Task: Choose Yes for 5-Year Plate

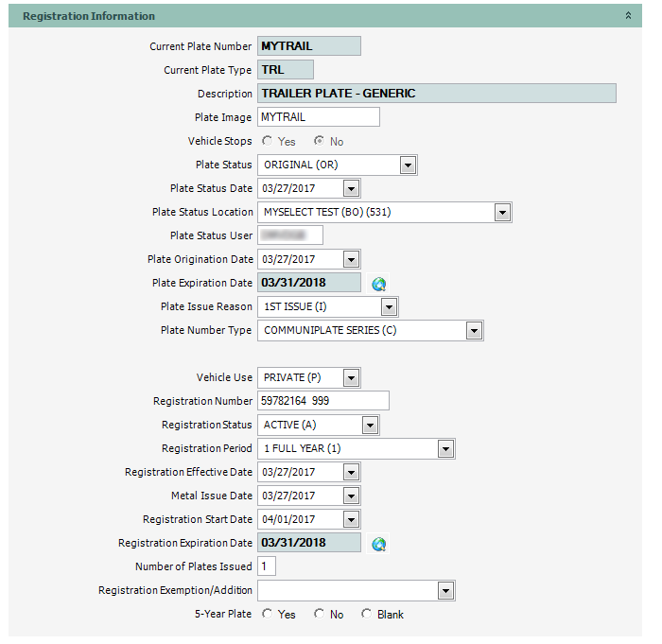Action: [x=268, y=615]
